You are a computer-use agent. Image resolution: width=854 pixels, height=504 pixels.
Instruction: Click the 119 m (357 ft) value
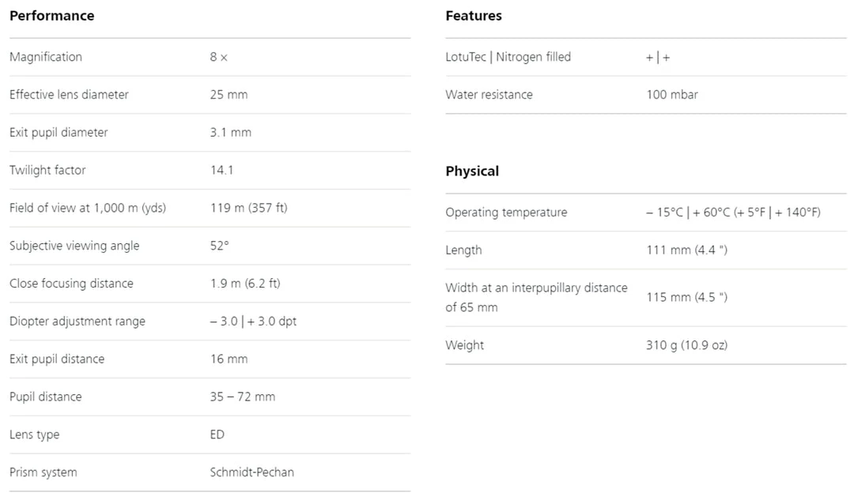(248, 209)
